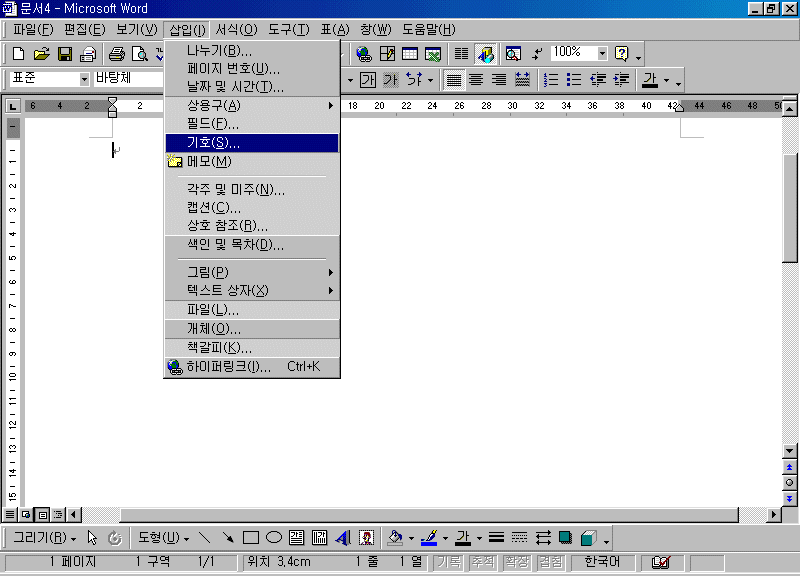The height and width of the screenshot is (576, 800).
Task: Click the Insert WordArt icon
Action: click(x=343, y=538)
